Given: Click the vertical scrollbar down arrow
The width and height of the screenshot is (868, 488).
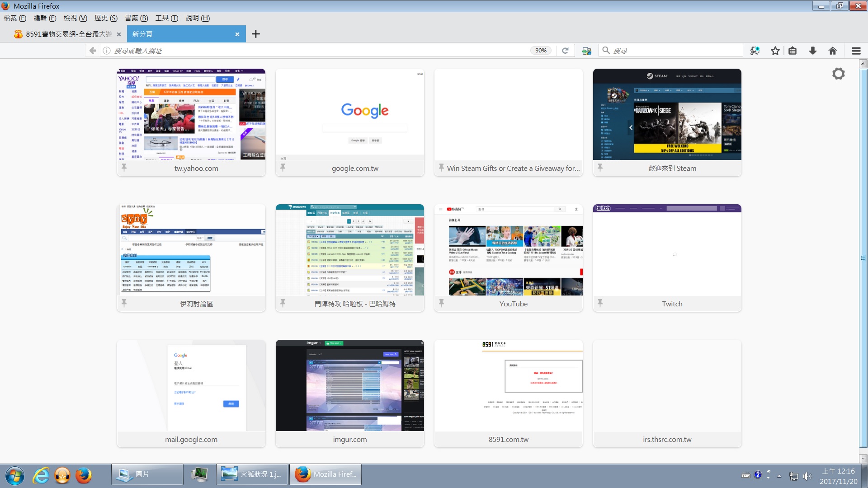Looking at the screenshot, I should click(x=863, y=458).
